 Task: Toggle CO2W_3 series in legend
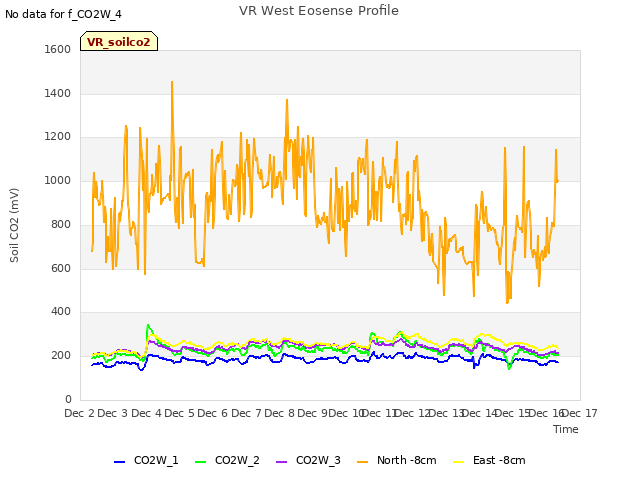308,460
